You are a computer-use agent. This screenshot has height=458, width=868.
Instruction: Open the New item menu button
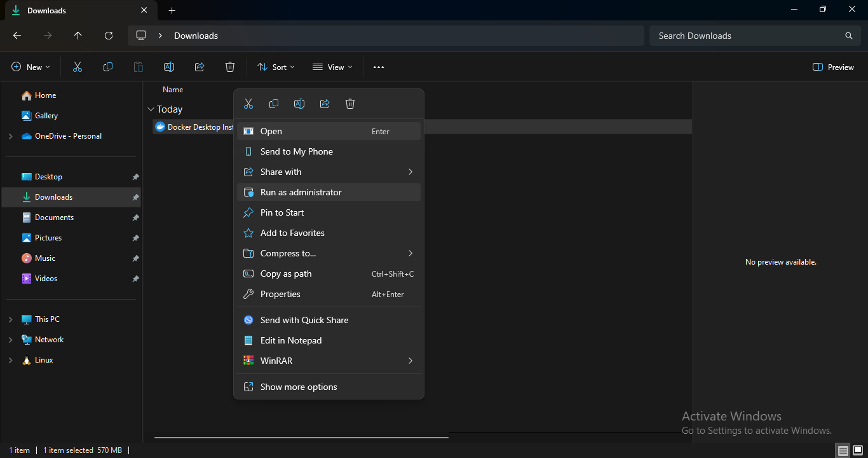(x=31, y=67)
